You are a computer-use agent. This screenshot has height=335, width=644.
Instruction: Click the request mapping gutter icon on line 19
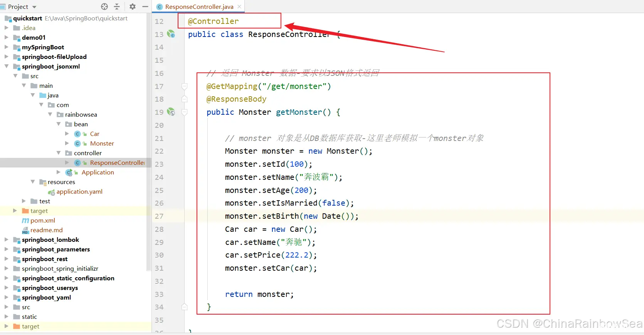(171, 112)
